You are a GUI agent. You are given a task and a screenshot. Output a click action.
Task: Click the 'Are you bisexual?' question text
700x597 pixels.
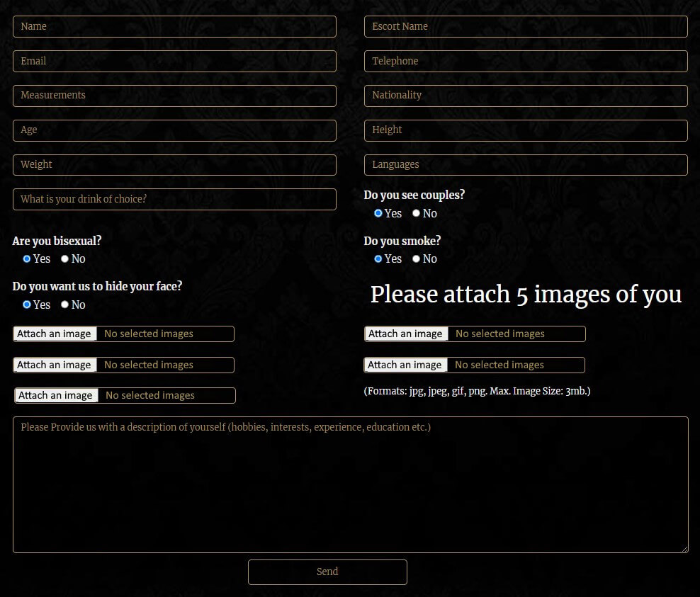point(57,241)
